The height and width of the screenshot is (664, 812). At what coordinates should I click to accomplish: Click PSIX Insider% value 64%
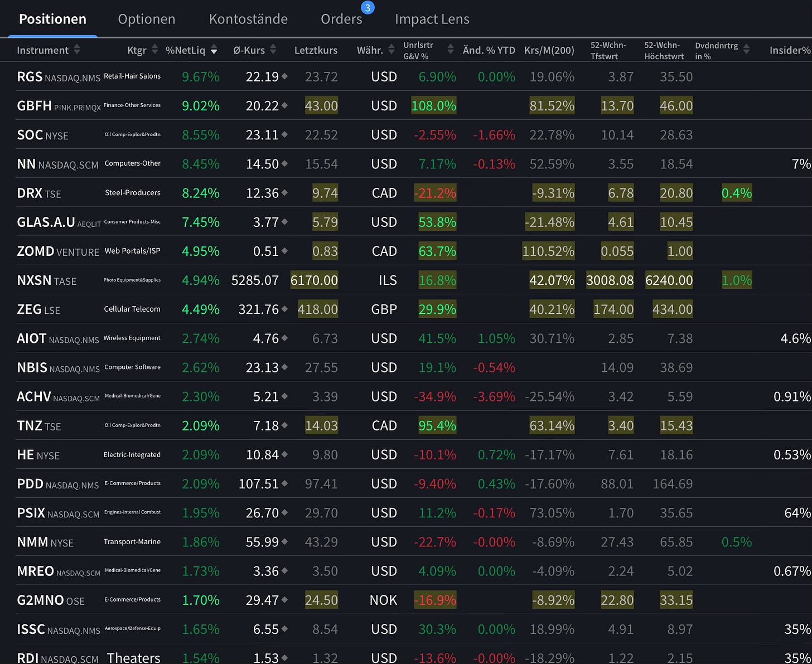click(x=797, y=513)
